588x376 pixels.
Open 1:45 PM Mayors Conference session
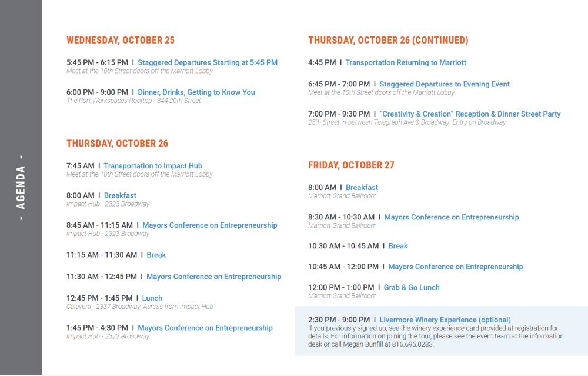coord(205,328)
